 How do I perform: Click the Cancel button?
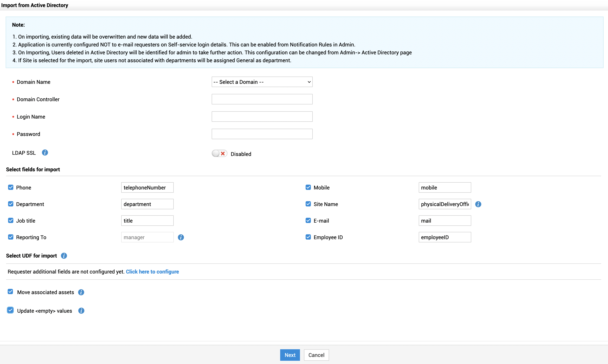[316, 355]
